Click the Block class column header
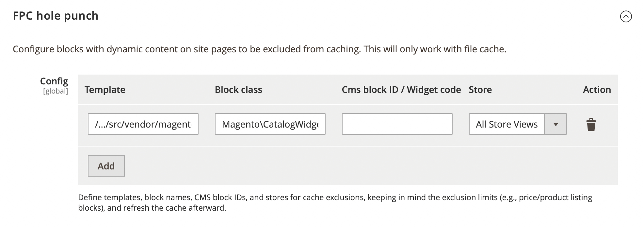 pos(238,90)
